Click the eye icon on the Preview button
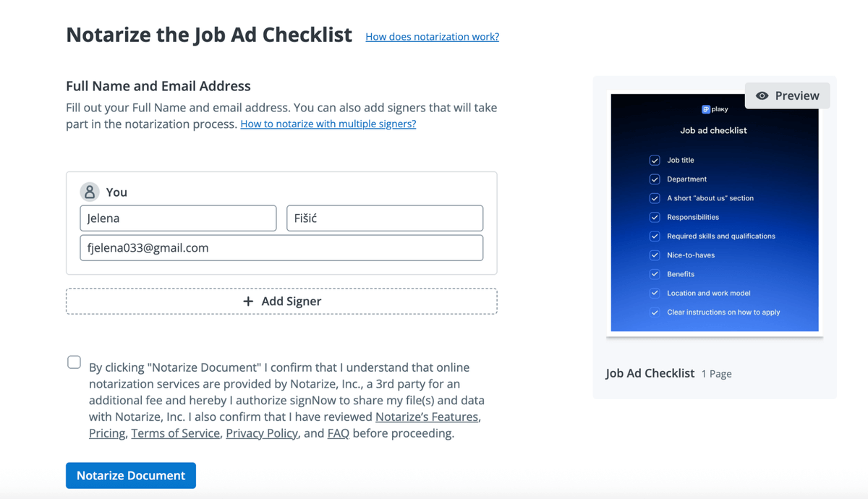Image resolution: width=868 pixels, height=499 pixels. coord(763,95)
